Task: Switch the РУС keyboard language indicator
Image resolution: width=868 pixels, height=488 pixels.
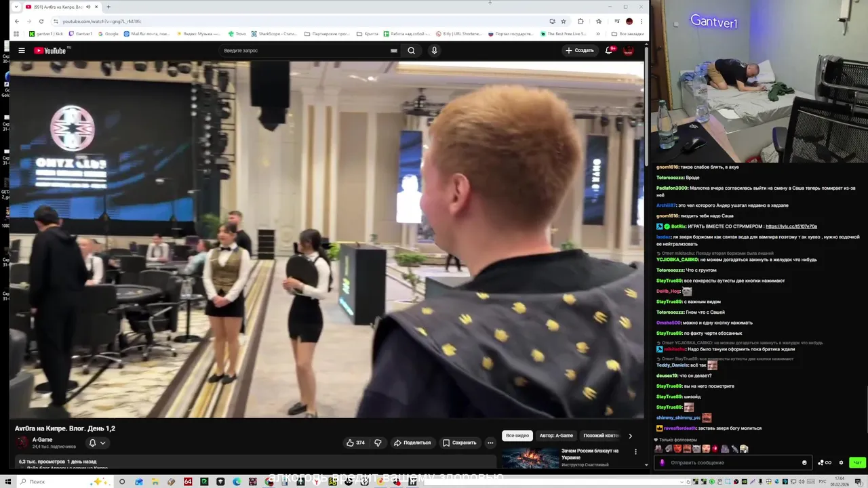Action: (823, 482)
